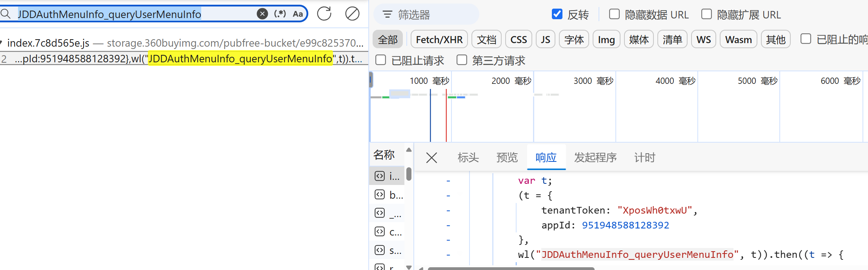Click the search magnifier icon
The image size is (868, 270).
click(5, 14)
